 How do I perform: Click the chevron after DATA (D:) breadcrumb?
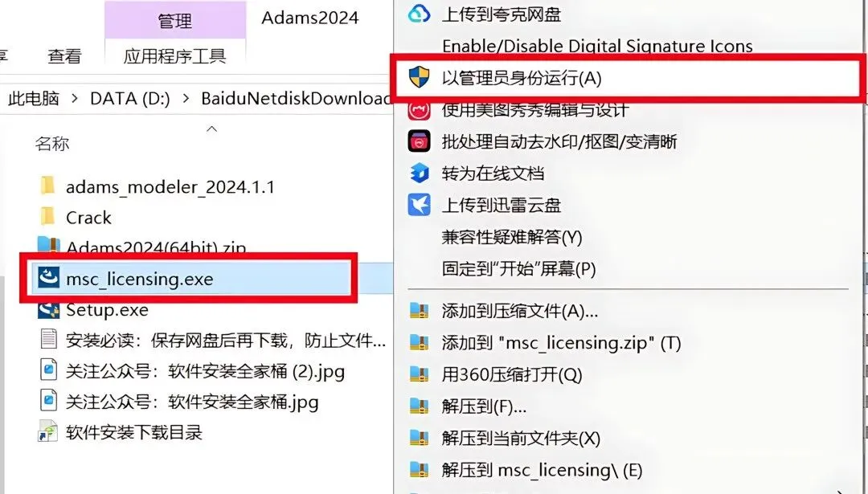click(x=186, y=99)
